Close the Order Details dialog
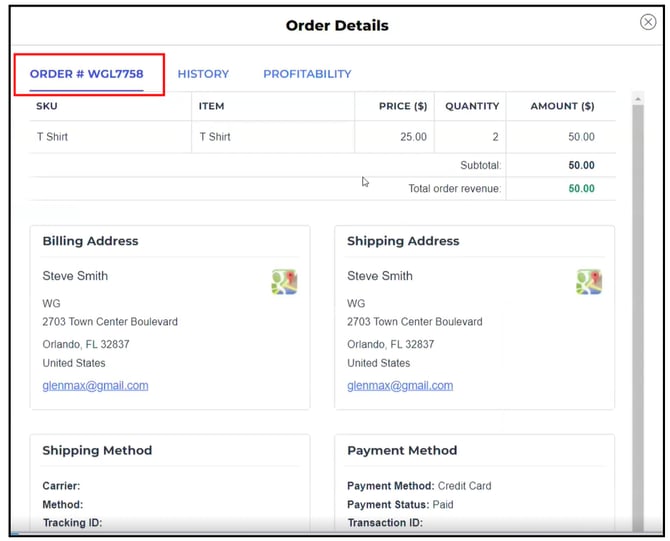Viewport: 670px width, 541px height. click(x=647, y=22)
